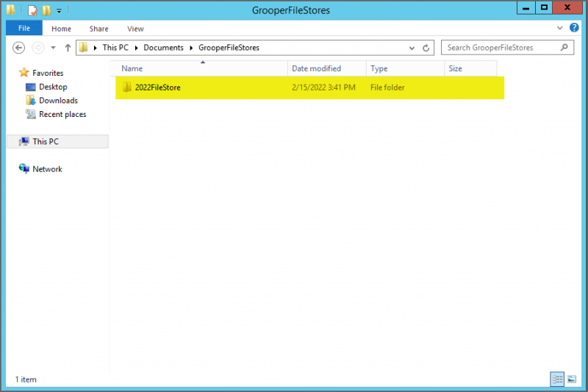Expand the arrow before This PC in address bar
This screenshot has height=392, width=588.
click(x=96, y=48)
